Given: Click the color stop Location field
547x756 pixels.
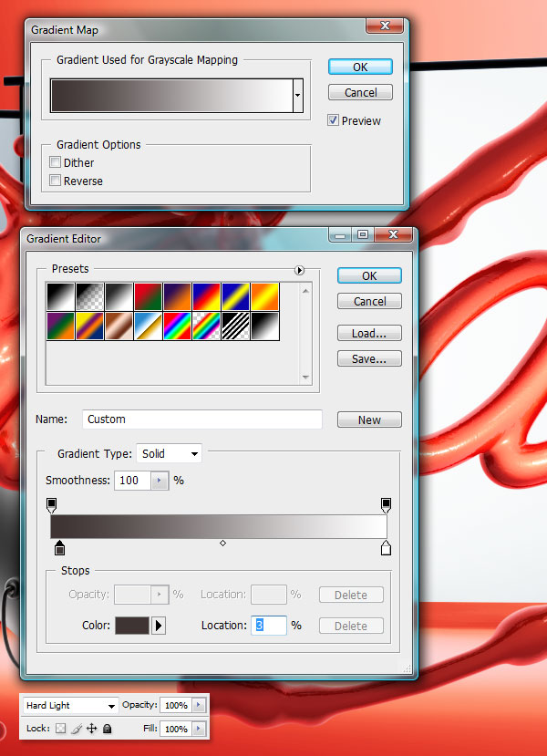Looking at the screenshot, I should pyautogui.click(x=269, y=626).
